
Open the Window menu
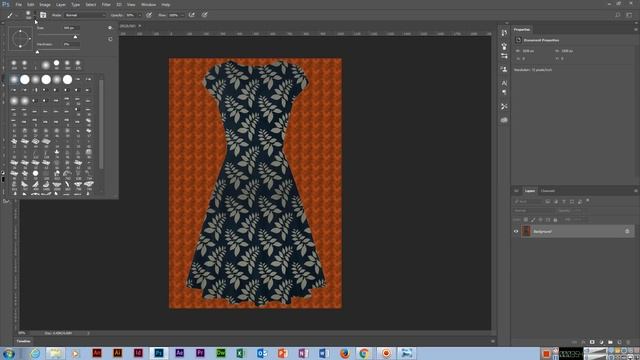pyautogui.click(x=148, y=4)
